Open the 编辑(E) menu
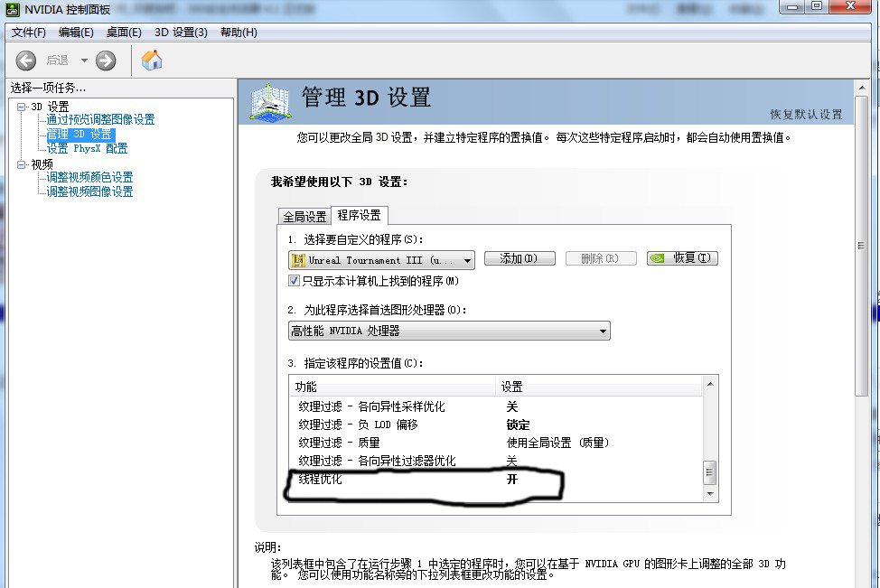Screen dimensions: 880x588 point(76,33)
